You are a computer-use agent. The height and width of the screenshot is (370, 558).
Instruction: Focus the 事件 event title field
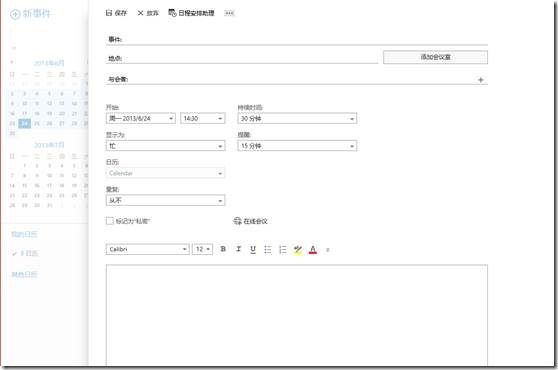296,39
